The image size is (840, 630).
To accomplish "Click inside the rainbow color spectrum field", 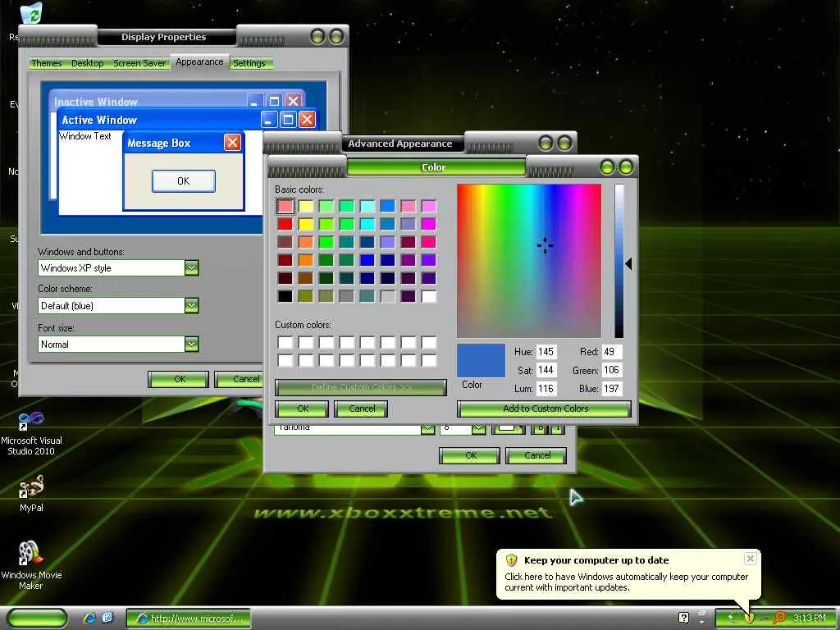I will (x=529, y=260).
